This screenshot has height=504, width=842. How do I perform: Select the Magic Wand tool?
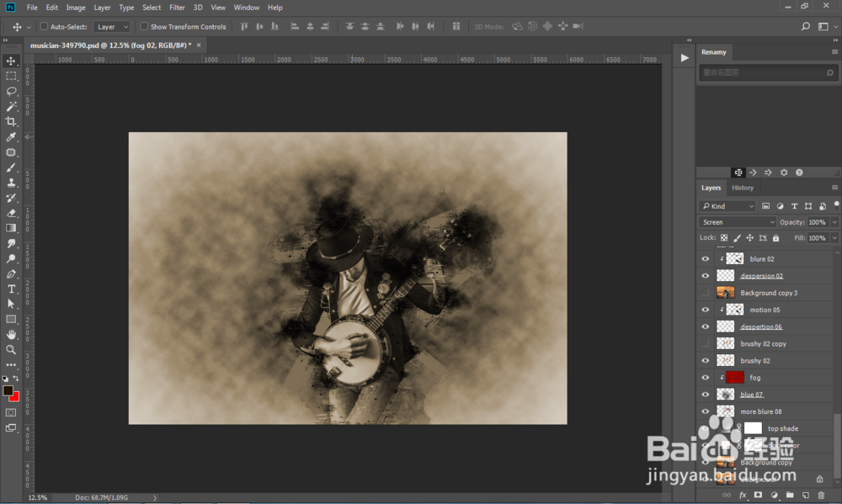point(11,106)
